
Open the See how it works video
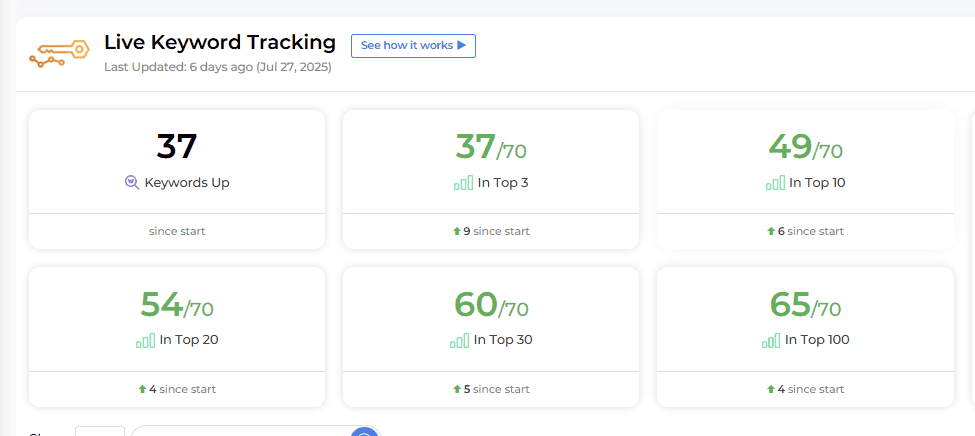pyautogui.click(x=414, y=45)
